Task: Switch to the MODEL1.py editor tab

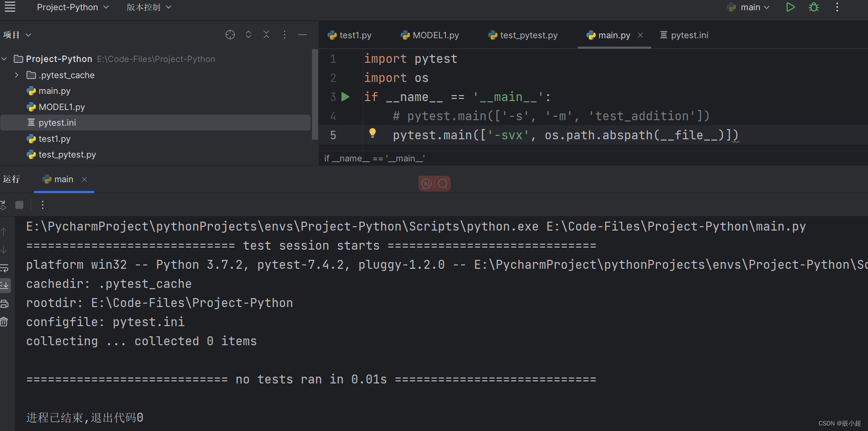Action: (x=430, y=35)
